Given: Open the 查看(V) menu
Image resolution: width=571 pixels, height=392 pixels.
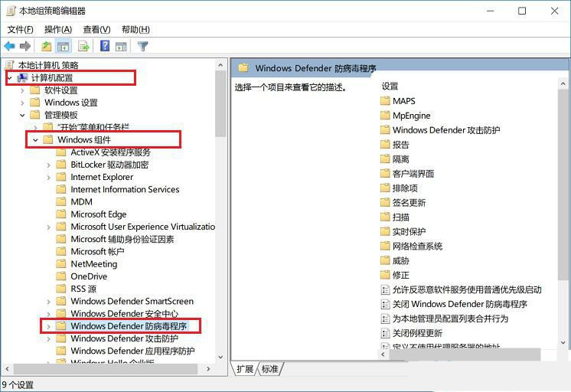Looking at the screenshot, I should tap(96, 30).
